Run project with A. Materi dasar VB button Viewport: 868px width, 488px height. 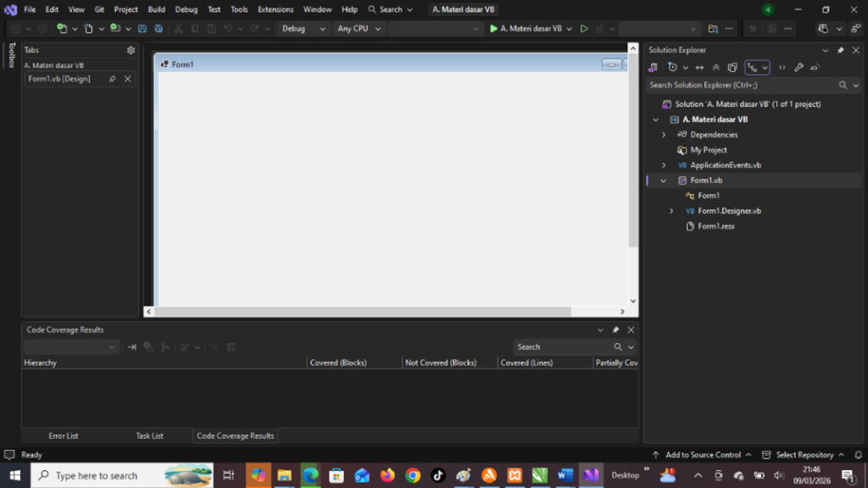click(526, 29)
